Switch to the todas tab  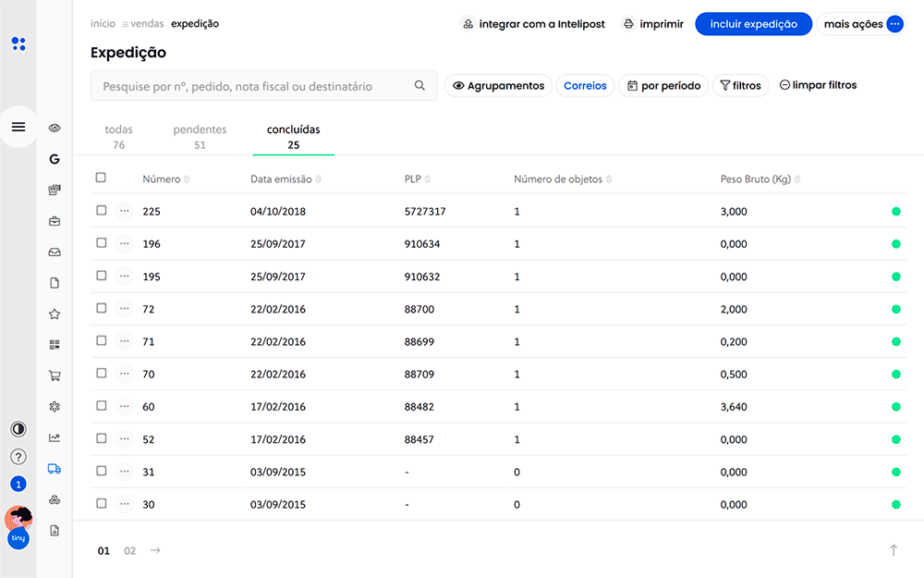[x=118, y=137]
